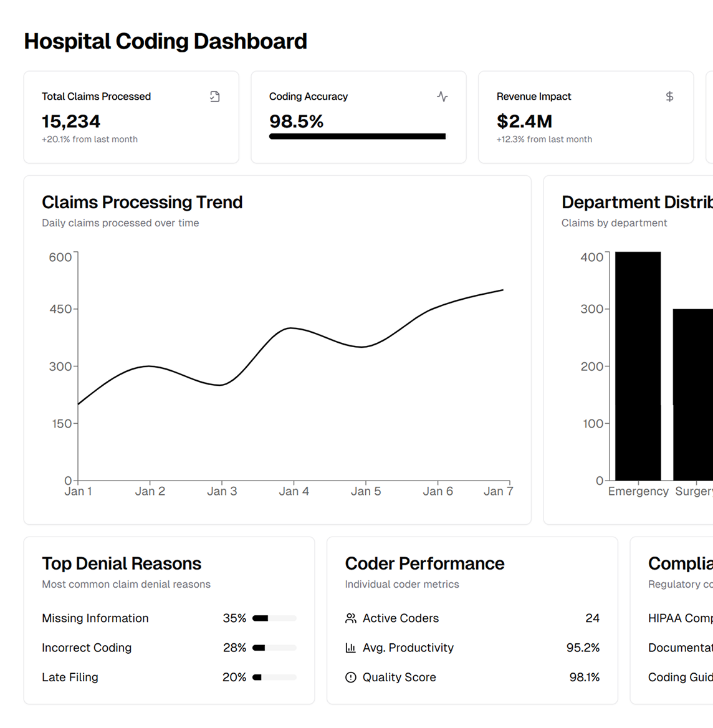The image size is (713, 728).
Task: Click the HIPAA Compliance entry
Action: point(679,618)
